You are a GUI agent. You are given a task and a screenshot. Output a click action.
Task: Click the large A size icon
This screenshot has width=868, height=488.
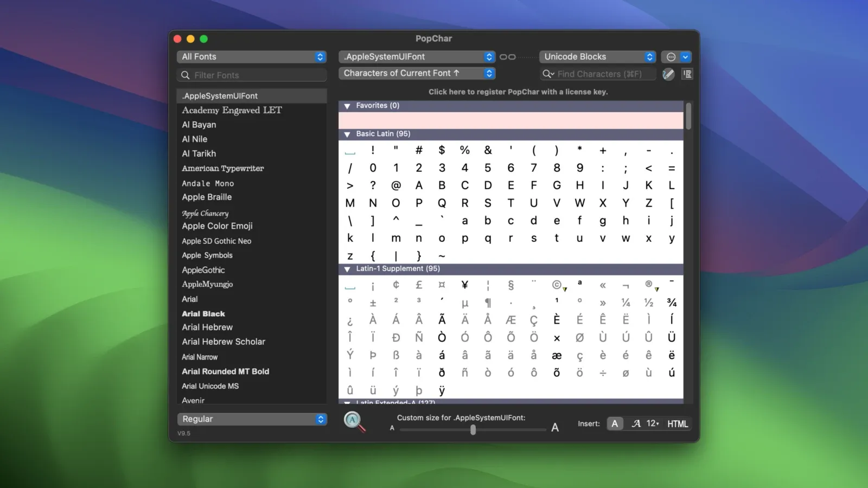[x=555, y=428]
